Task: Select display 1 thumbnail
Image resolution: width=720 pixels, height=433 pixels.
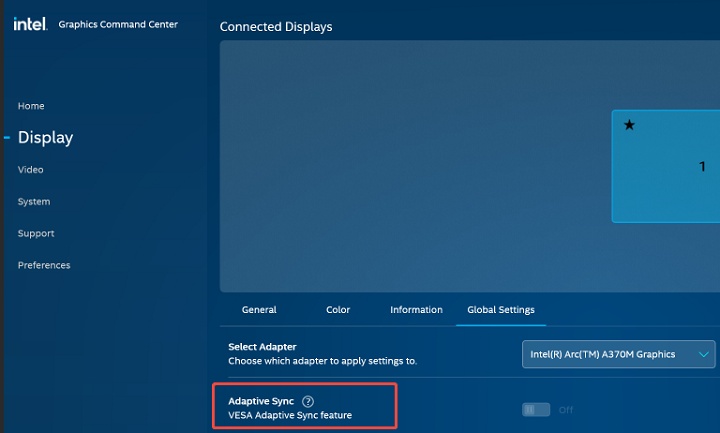Action: click(666, 166)
